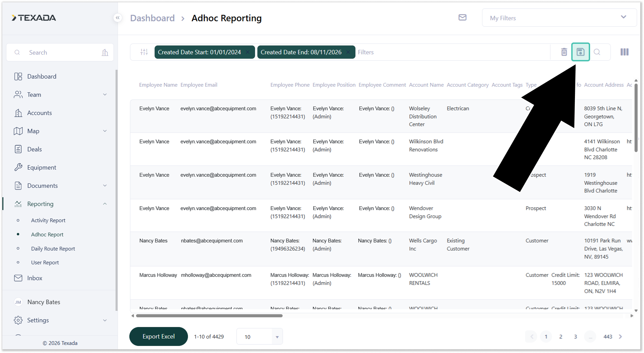Click the Texada logo

pyautogui.click(x=34, y=18)
